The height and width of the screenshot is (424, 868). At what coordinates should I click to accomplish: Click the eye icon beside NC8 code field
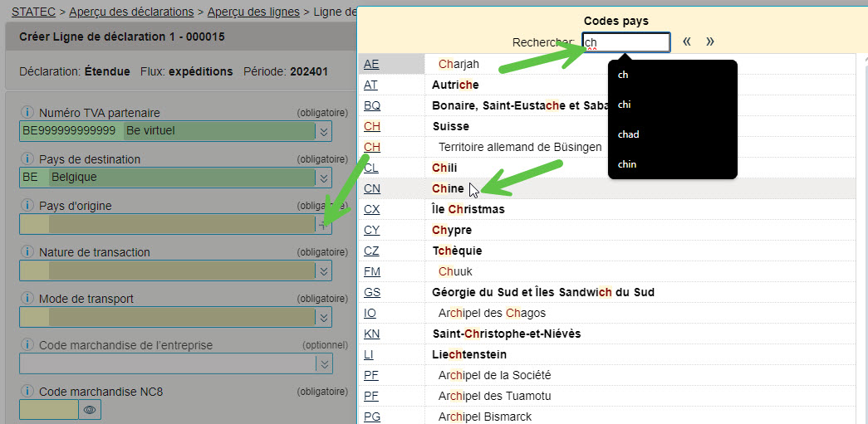pyautogui.click(x=91, y=410)
